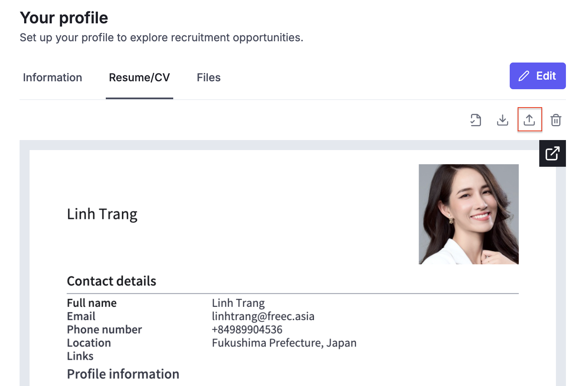Switch to the Information tab
588x386 pixels.
pos(52,78)
